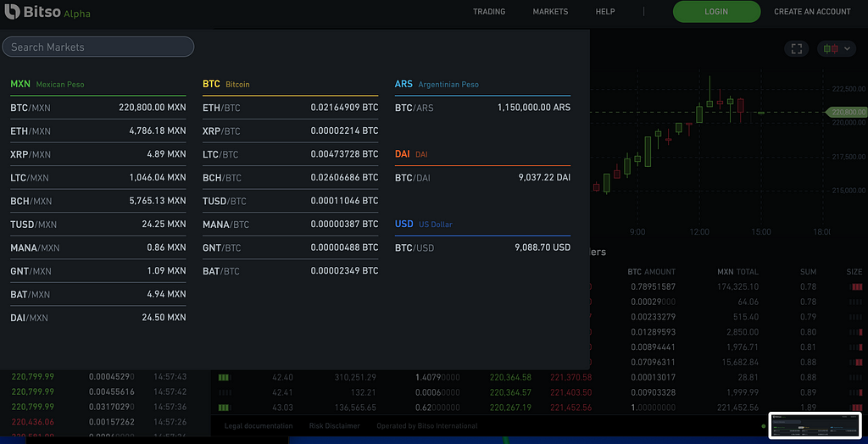Image resolution: width=868 pixels, height=444 pixels.
Task: Select the BTC/MXN market
Action: tap(98, 108)
